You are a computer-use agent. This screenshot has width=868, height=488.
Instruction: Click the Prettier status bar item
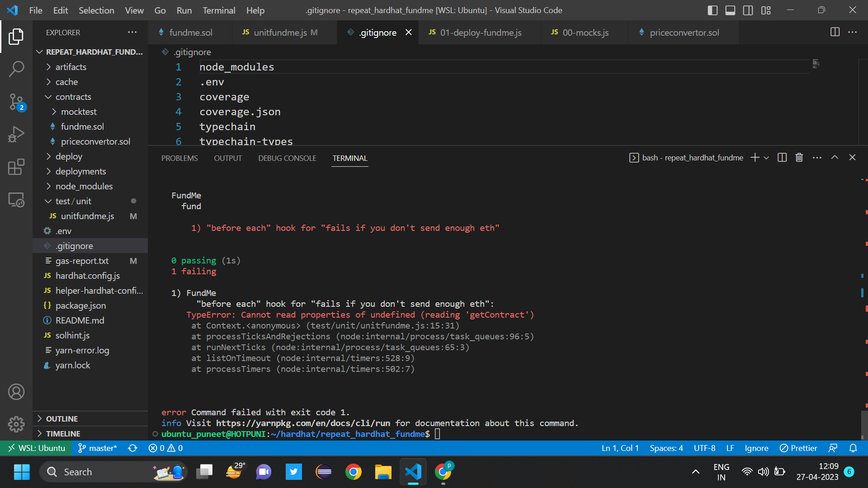pos(798,448)
